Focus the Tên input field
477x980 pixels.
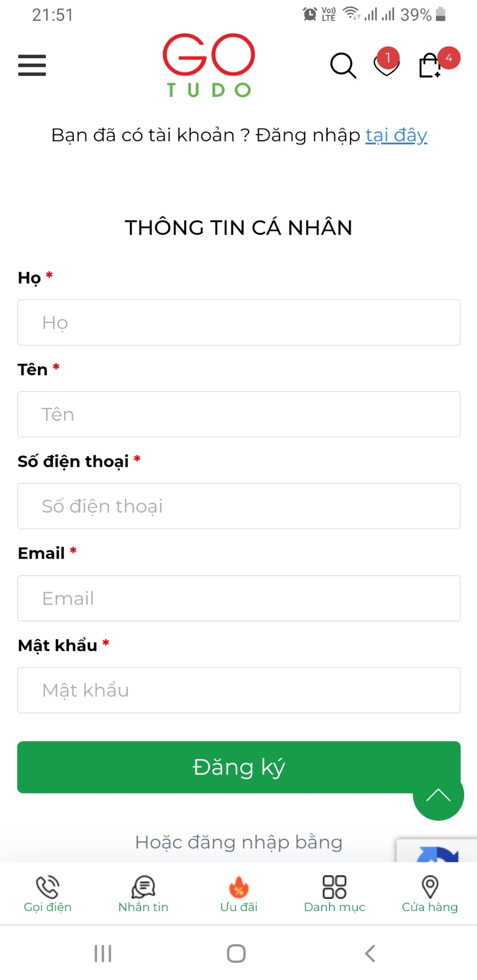[x=239, y=414]
